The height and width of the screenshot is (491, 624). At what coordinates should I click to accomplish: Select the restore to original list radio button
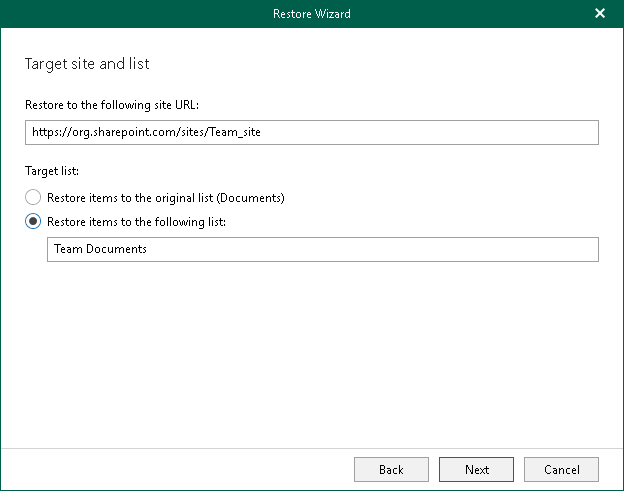[x=34, y=198]
